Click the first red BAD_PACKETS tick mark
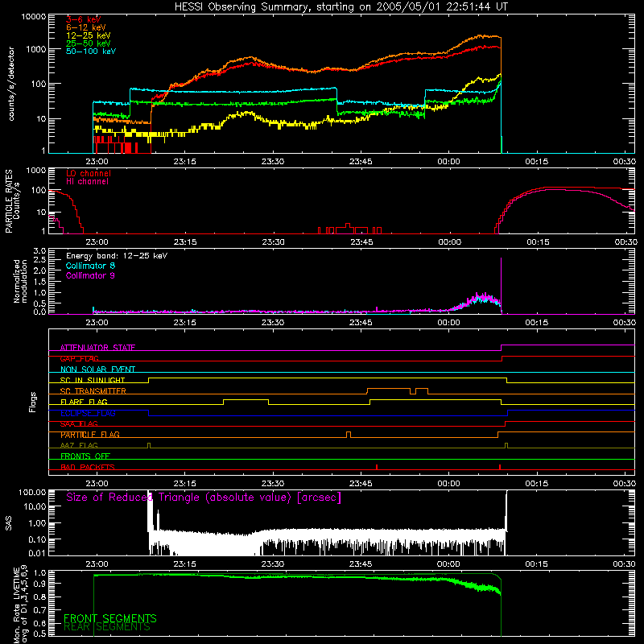 [x=377, y=467]
